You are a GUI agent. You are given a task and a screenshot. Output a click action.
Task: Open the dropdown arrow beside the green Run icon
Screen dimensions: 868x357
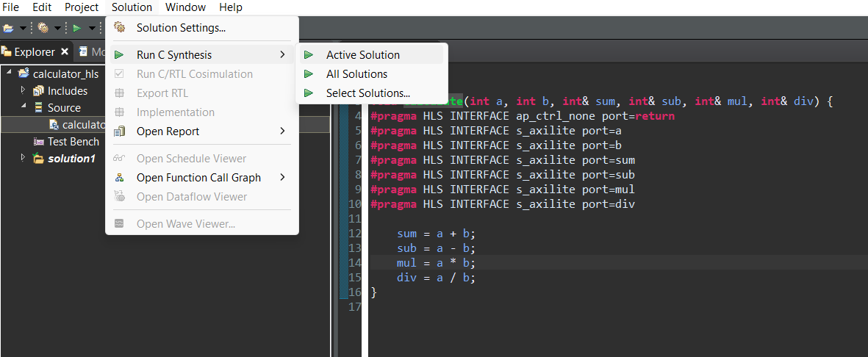click(91, 28)
